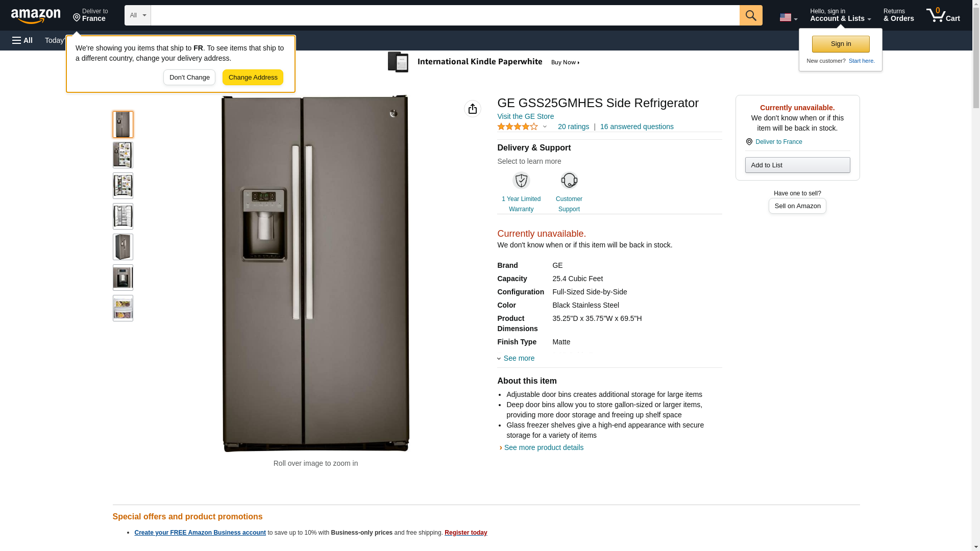Select the open-fridge second product thumbnail
This screenshot has height=551, width=980.
(x=122, y=155)
